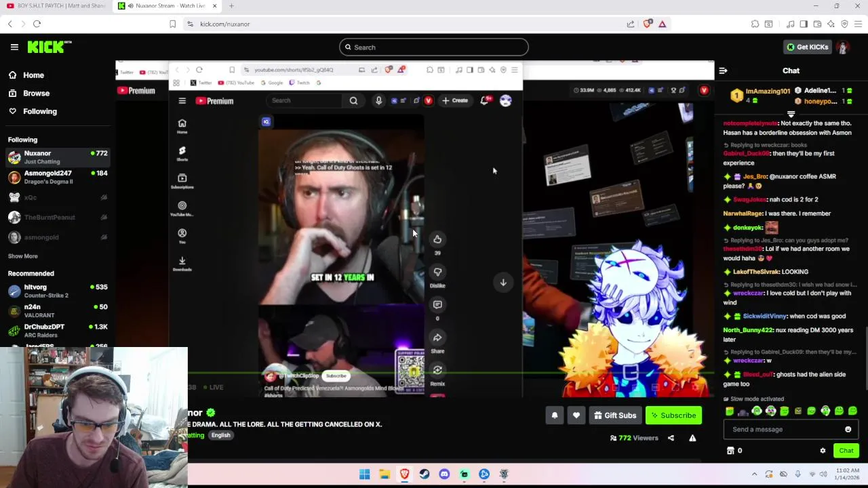Image resolution: width=868 pixels, height=488 pixels.
Task: Click the browser reload button
Action: pyautogui.click(x=37, y=24)
